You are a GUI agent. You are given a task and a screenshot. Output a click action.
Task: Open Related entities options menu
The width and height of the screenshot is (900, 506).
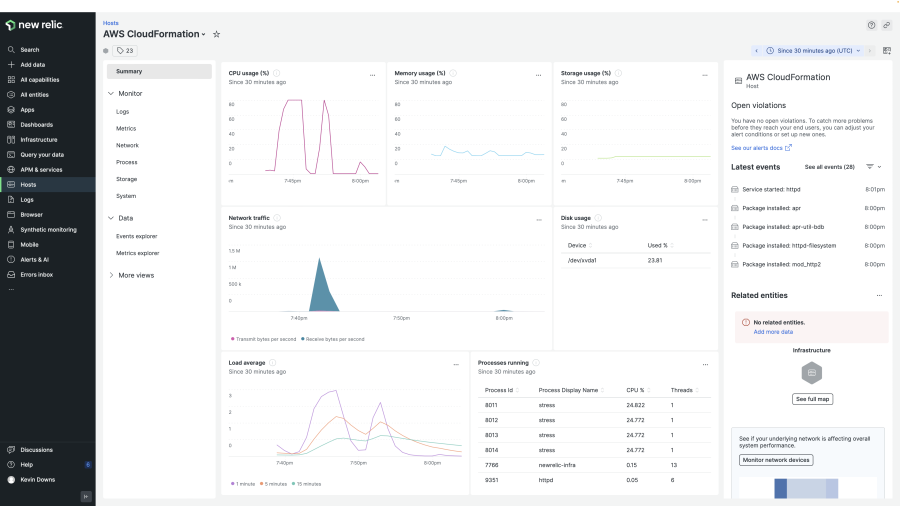pos(879,295)
